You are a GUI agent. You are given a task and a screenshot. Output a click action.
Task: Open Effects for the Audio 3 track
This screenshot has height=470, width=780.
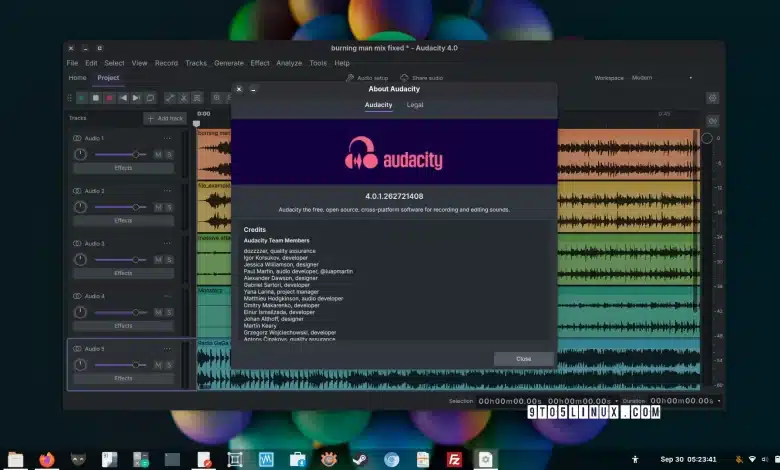pos(123,273)
